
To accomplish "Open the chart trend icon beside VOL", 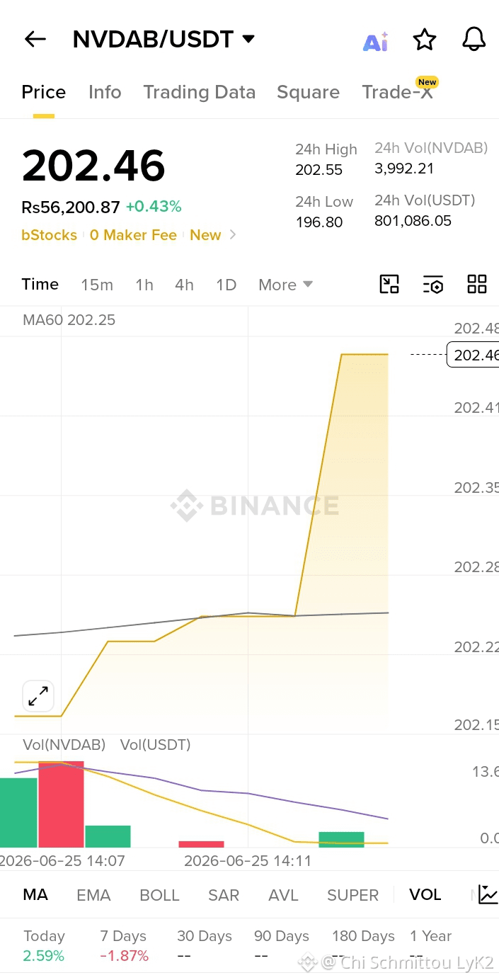I will [x=488, y=894].
